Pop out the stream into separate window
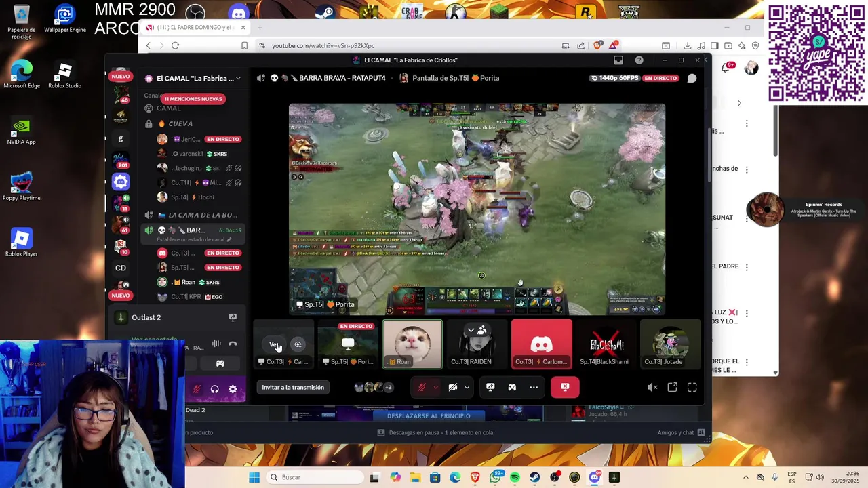Viewport: 868px width, 488px height. (x=672, y=388)
